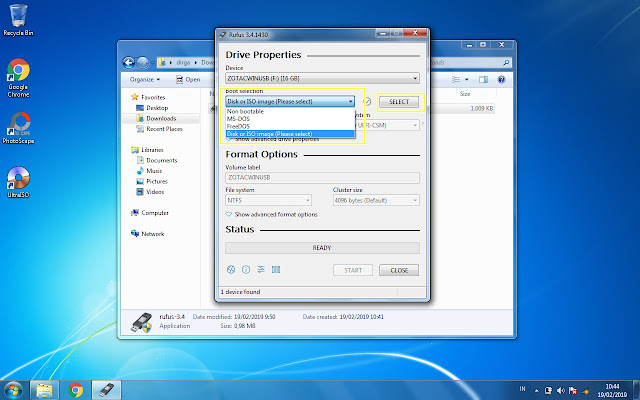Click the dirga breadcrumb in address bar
Viewport: 640px width, 400px height.
coord(183,62)
